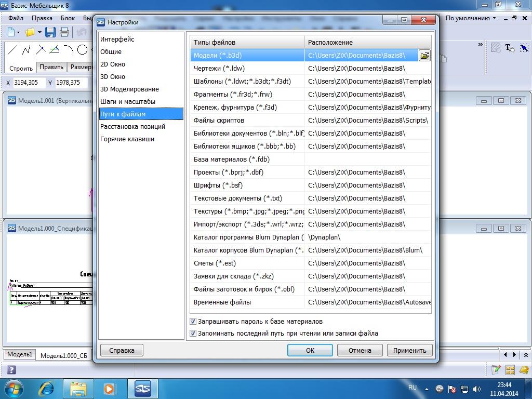532x399 pixels.
Task: Click the Справка button in the settings dialog
Action: coord(122,351)
